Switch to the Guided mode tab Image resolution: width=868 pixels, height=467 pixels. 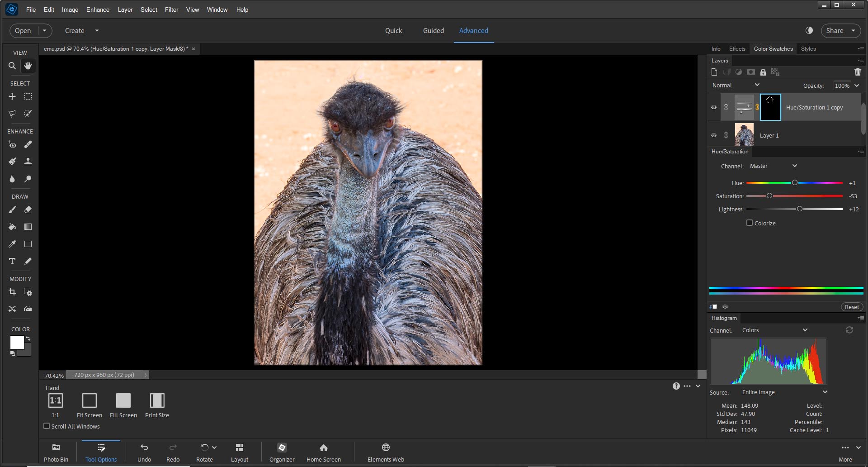click(433, 31)
